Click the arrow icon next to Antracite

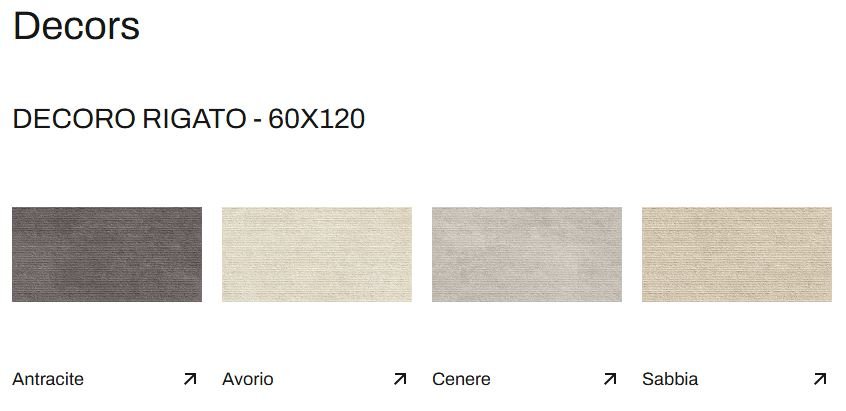(190, 379)
